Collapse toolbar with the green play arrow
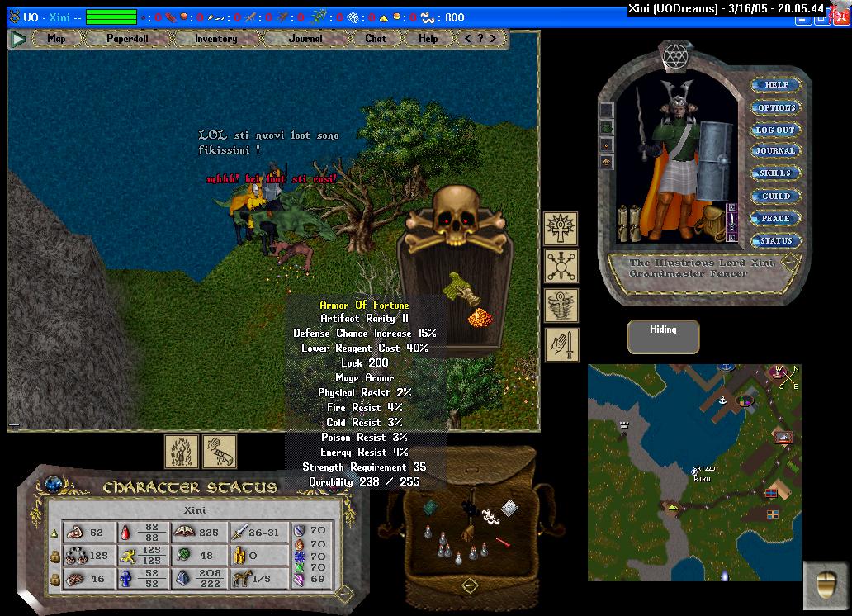The height and width of the screenshot is (616, 852). pos(18,39)
